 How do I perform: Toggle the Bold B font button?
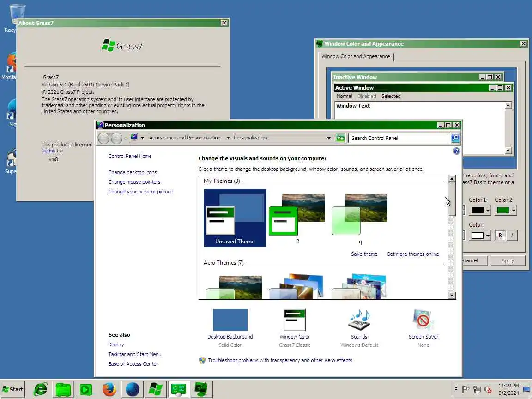pos(500,236)
